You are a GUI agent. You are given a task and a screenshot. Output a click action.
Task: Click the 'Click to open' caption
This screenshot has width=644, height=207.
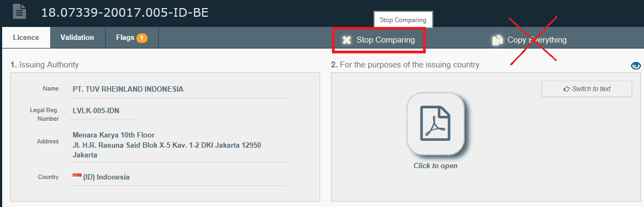coord(435,166)
